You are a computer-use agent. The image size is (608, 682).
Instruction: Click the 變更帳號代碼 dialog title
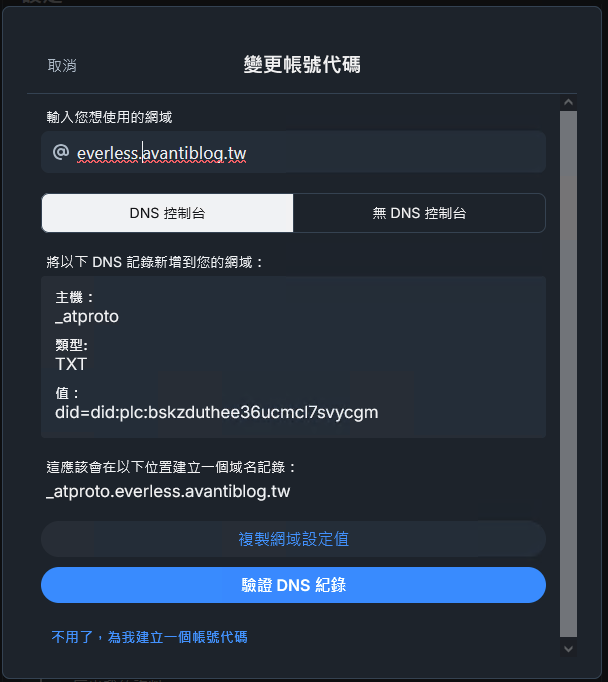click(x=302, y=65)
